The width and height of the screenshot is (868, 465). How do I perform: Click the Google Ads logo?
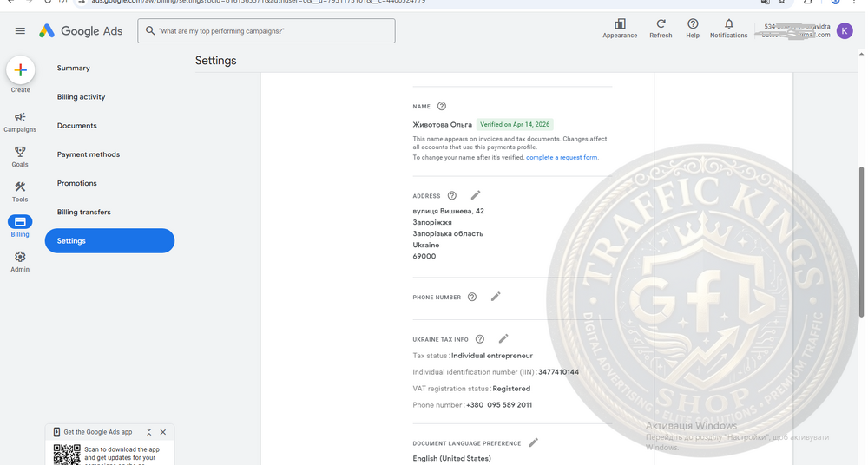81,31
